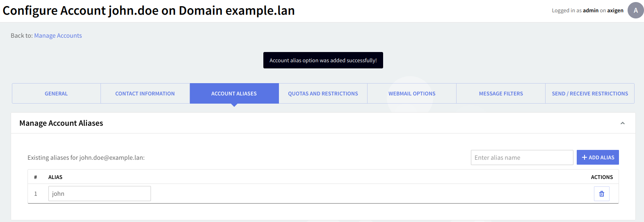Open the admin user avatar menu
Viewport: 644px width, 222px height.
[x=635, y=10]
